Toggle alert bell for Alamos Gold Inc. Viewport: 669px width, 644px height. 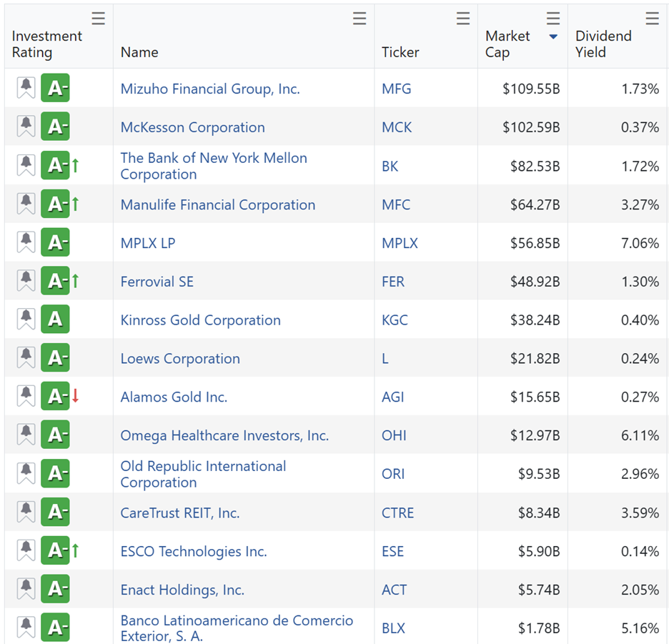pos(26,397)
